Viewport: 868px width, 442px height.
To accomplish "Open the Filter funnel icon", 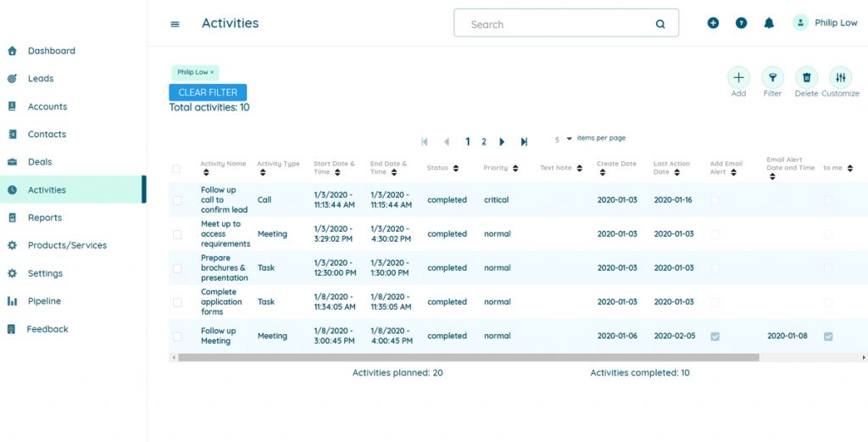I will [772, 78].
